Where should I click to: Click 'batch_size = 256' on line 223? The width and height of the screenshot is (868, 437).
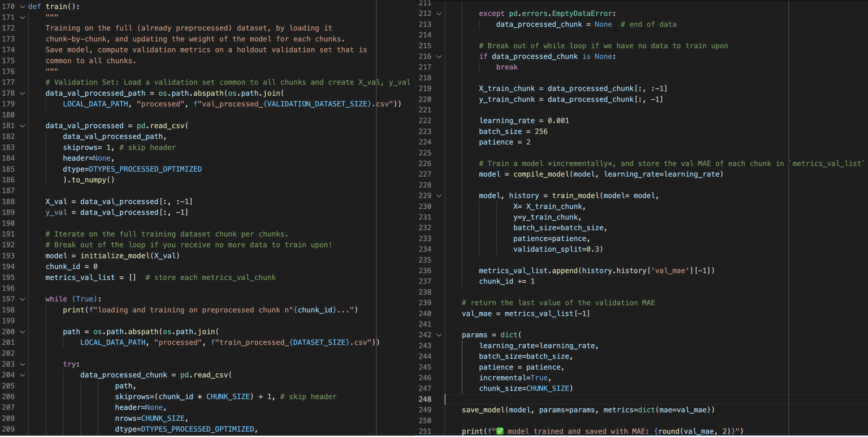coord(513,131)
